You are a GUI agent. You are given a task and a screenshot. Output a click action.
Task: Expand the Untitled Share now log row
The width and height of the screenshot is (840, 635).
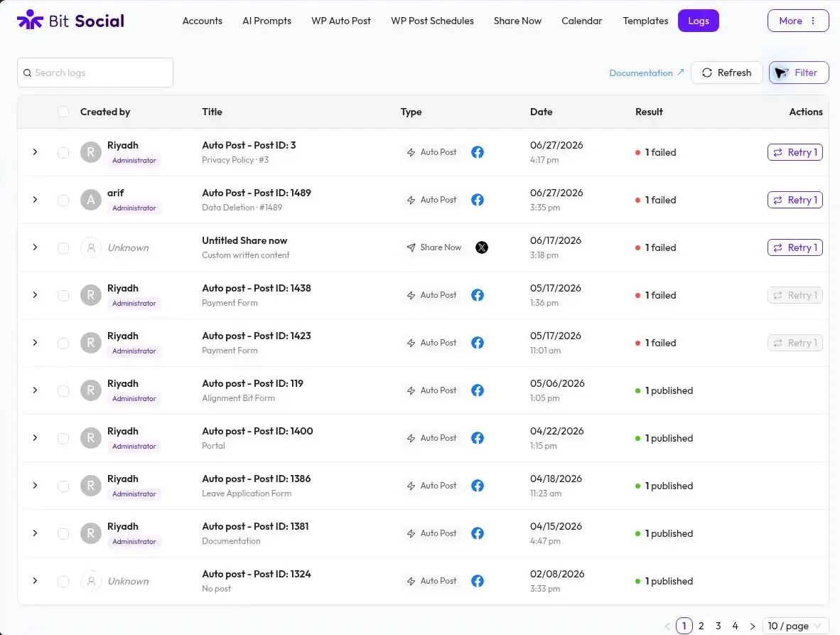(35, 247)
